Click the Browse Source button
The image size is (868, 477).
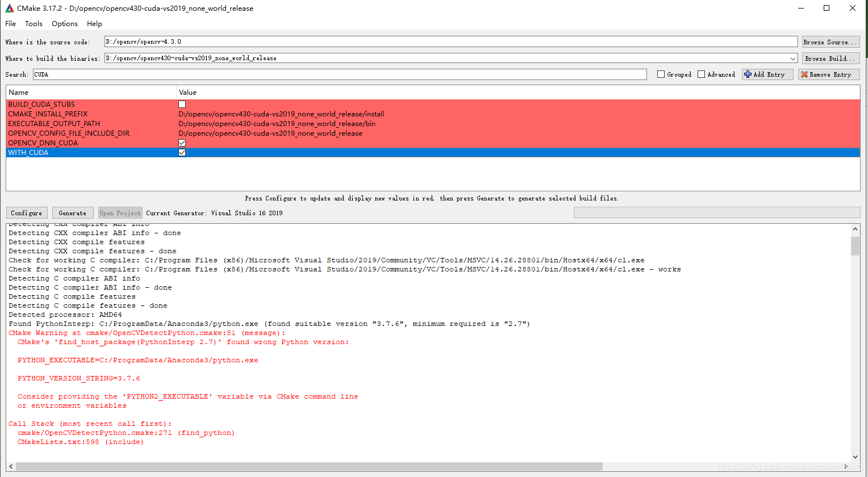point(831,42)
